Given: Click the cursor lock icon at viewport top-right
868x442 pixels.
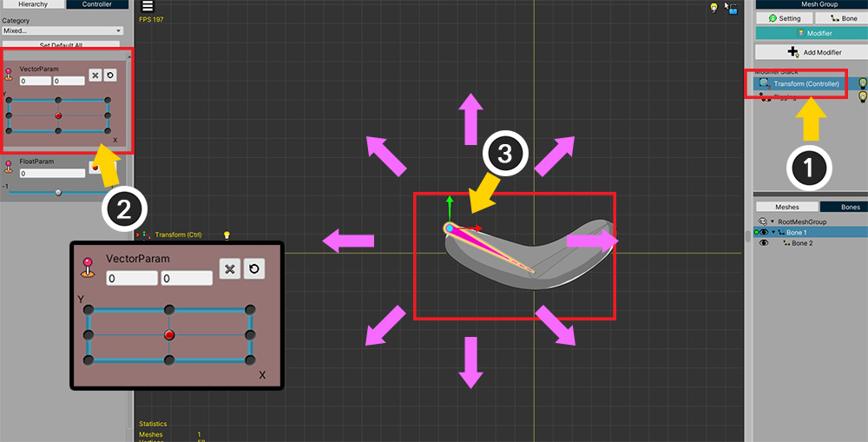Looking at the screenshot, I should click(x=731, y=8).
